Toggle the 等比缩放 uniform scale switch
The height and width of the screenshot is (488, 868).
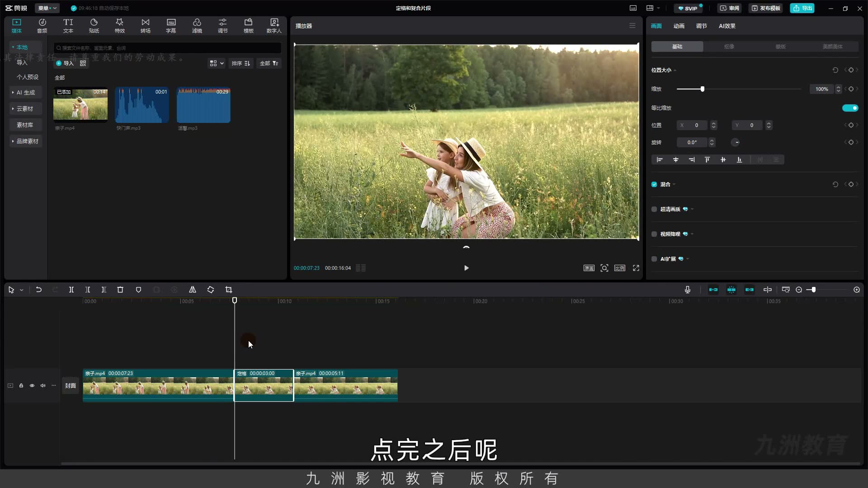click(x=850, y=108)
